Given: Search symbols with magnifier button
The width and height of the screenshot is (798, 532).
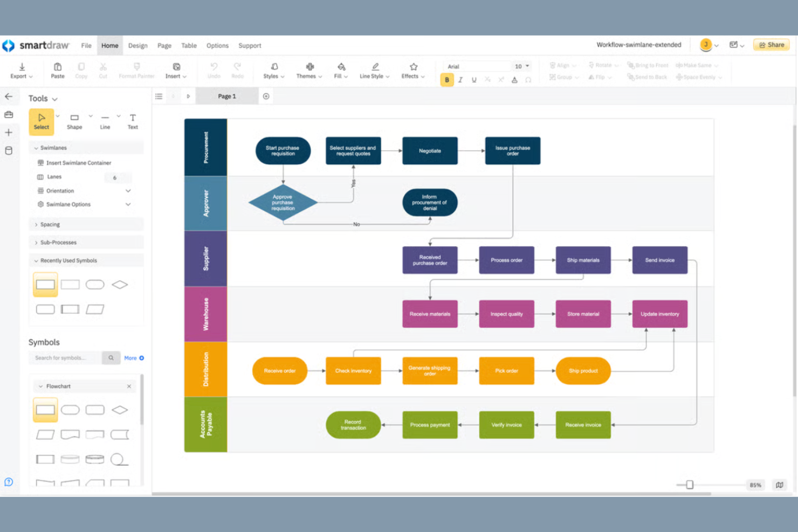Looking at the screenshot, I should tap(111, 358).
